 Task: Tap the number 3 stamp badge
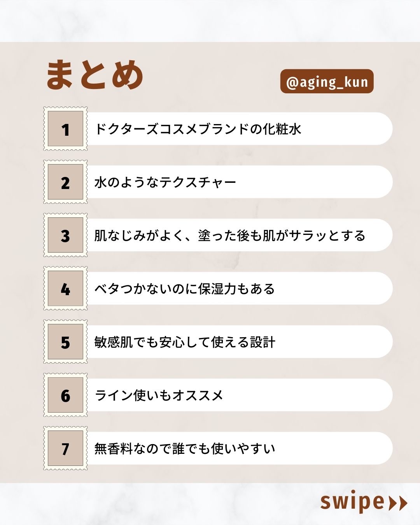[65, 236]
